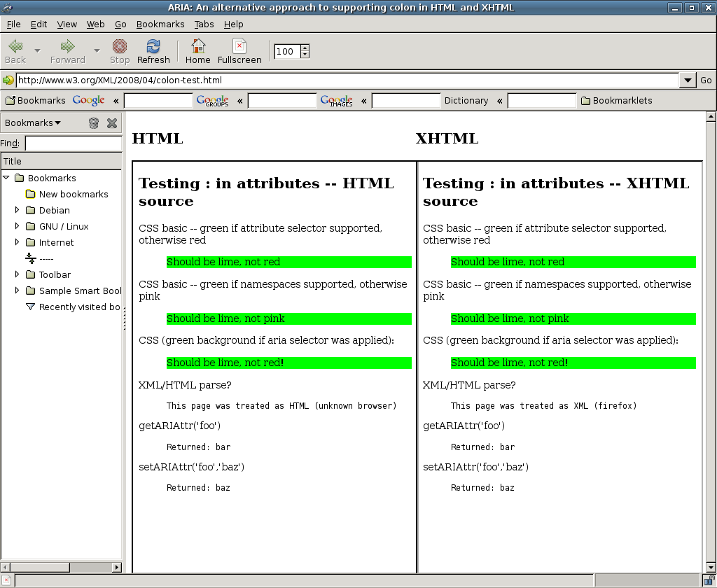This screenshot has height=588, width=717.
Task: Select the Internet folder row
Action: click(50, 242)
